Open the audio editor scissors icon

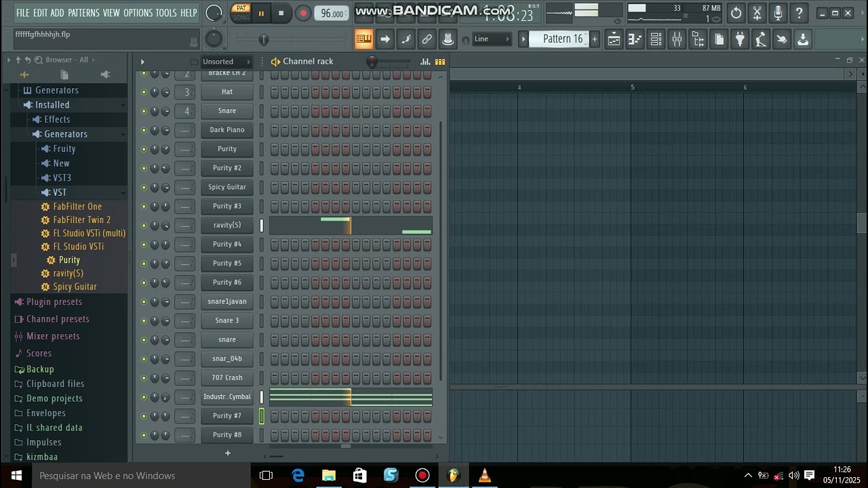[757, 13]
